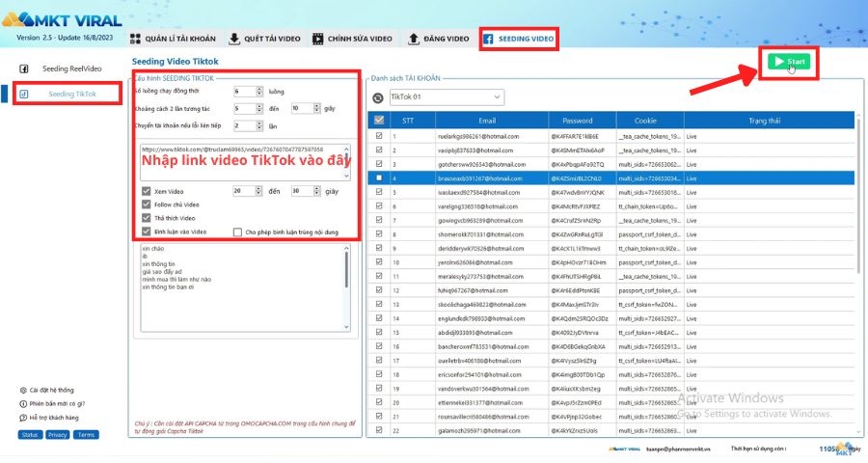Select email ericsonfor294101@hotmail.com
This screenshot has width=868, height=463.
[x=479, y=374]
